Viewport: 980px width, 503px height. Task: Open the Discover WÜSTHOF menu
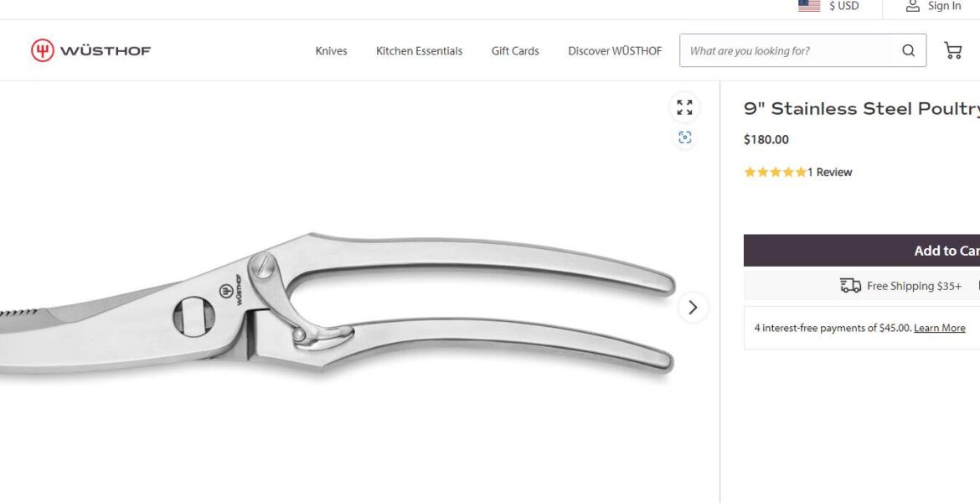coord(615,51)
